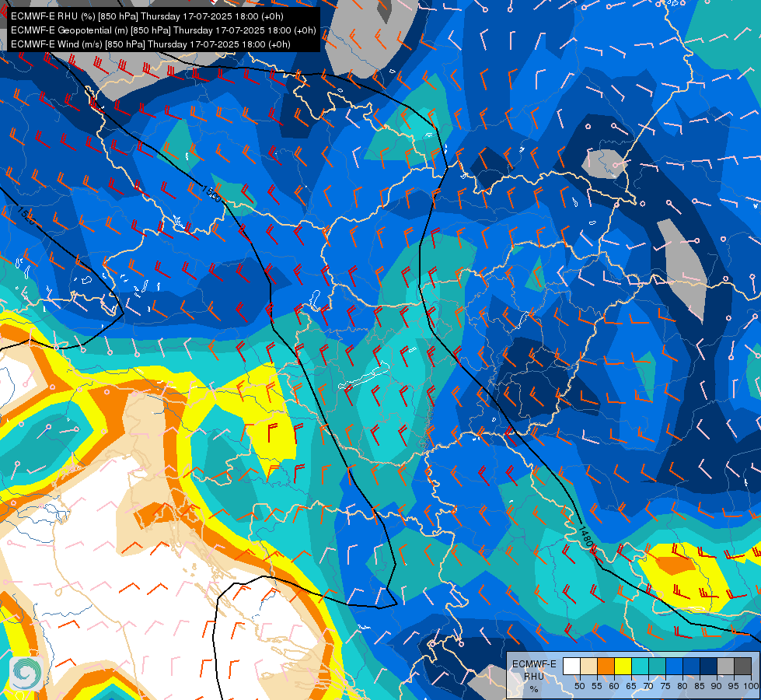Click the legend tick label 55

point(596,686)
